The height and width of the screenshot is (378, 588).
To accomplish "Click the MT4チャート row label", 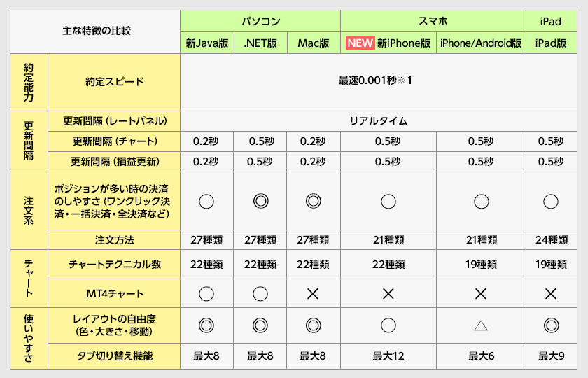I will (114, 294).
